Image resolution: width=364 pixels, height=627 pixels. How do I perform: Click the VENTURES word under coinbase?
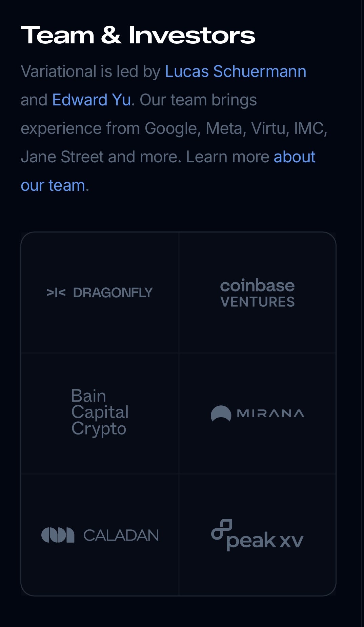(258, 302)
